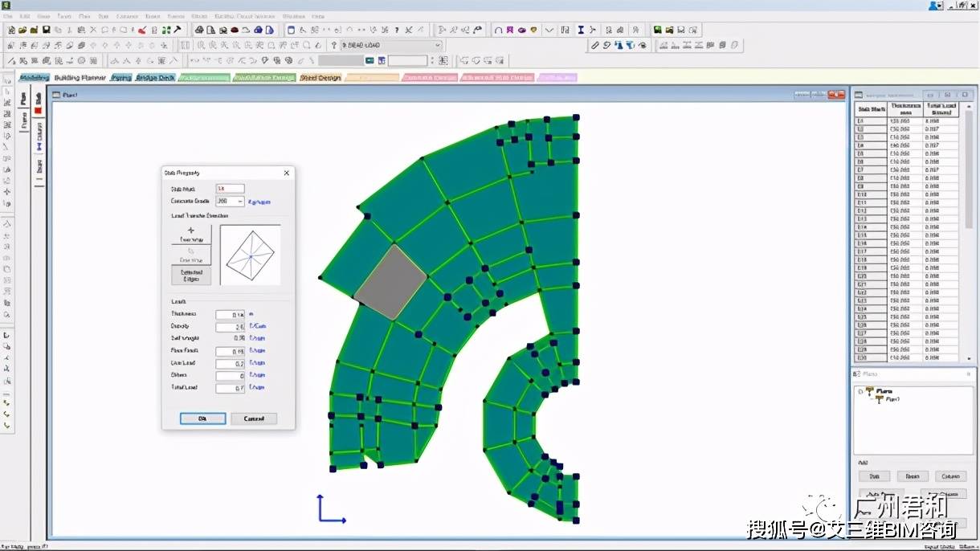Screen dimensions: 980x551
Task: Click the red eraser icon in the toolbar
Action: (141, 30)
